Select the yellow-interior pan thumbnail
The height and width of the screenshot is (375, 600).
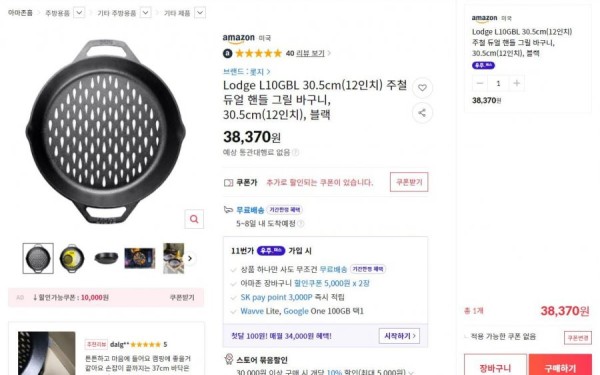(72, 258)
